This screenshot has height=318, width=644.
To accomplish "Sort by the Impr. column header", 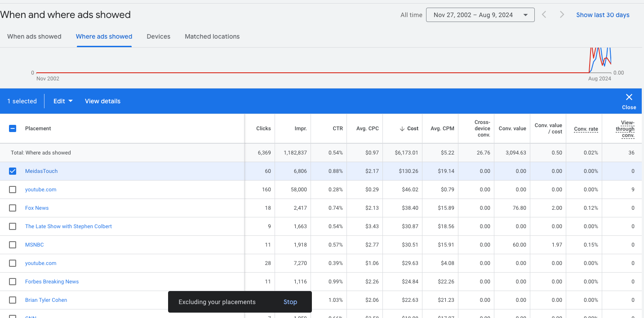I will pyautogui.click(x=301, y=128).
